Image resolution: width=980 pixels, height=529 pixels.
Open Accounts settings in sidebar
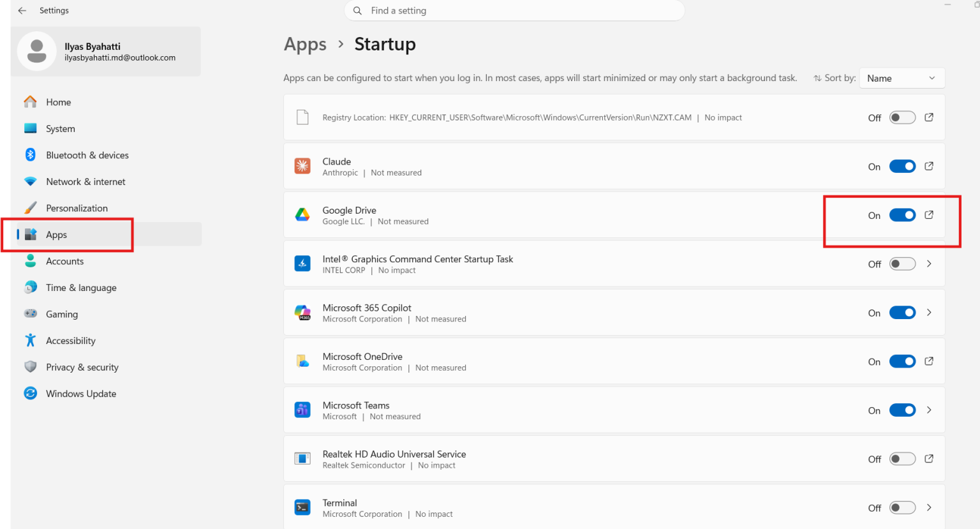[x=106, y=261]
